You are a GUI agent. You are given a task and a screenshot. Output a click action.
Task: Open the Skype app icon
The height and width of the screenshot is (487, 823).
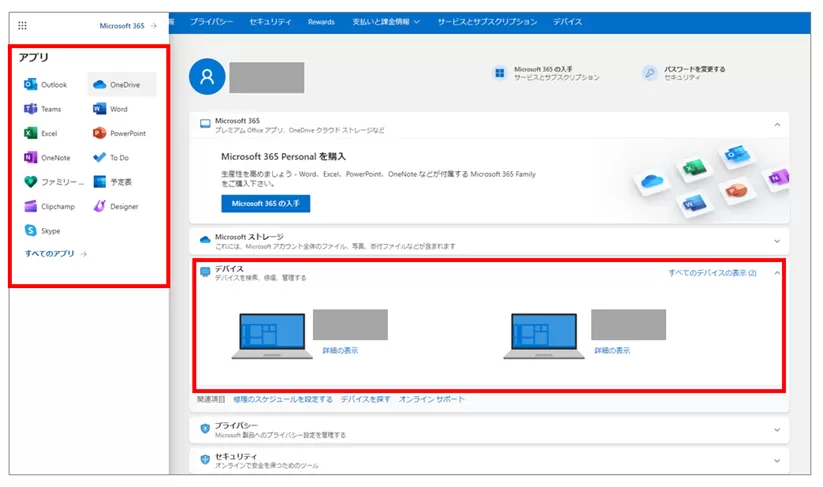coord(31,231)
